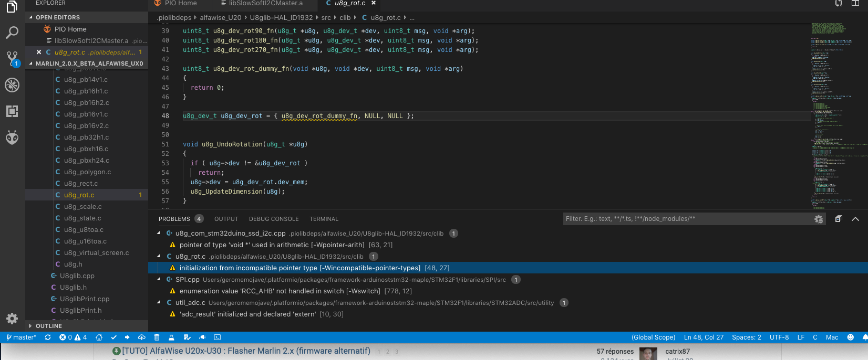Run PlatformIO Test flask icon
The image size is (868, 360).
click(x=171, y=337)
